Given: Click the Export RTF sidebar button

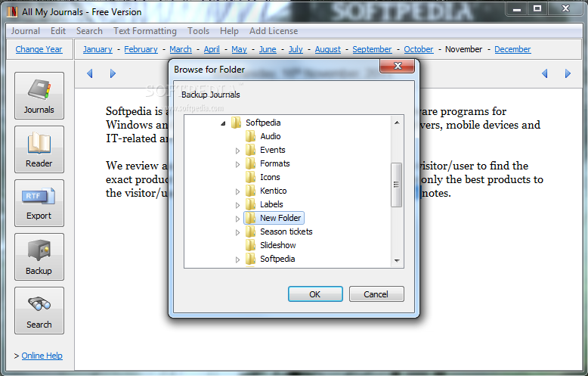Looking at the screenshot, I should coord(39,203).
